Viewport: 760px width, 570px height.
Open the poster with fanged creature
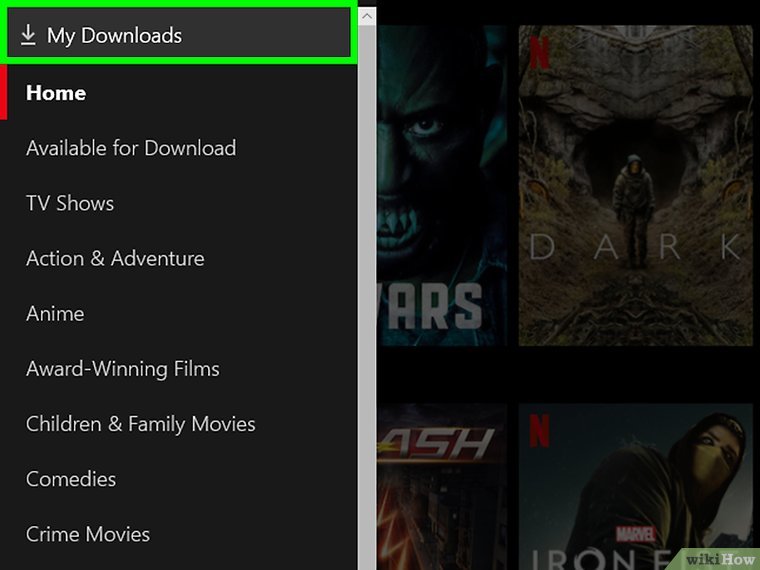(x=442, y=185)
